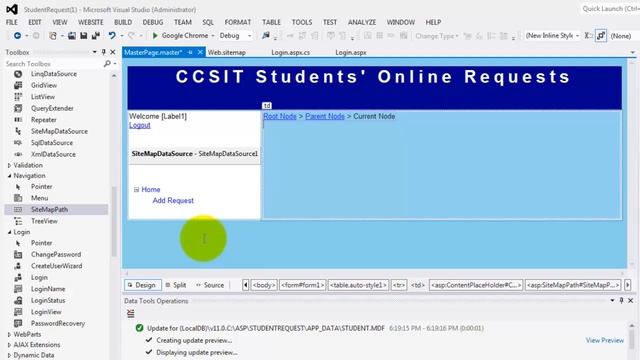Click the Root Node breadcrumb link
This screenshot has height=360, width=640.
[280, 116]
